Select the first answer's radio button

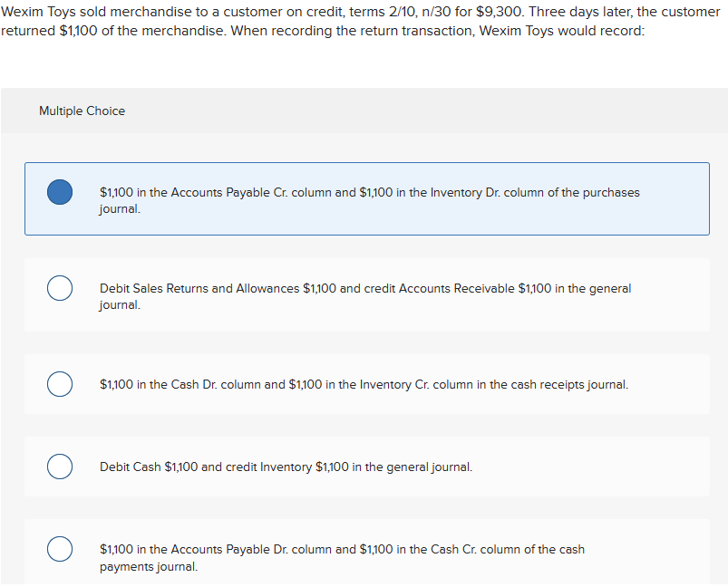click(x=59, y=192)
